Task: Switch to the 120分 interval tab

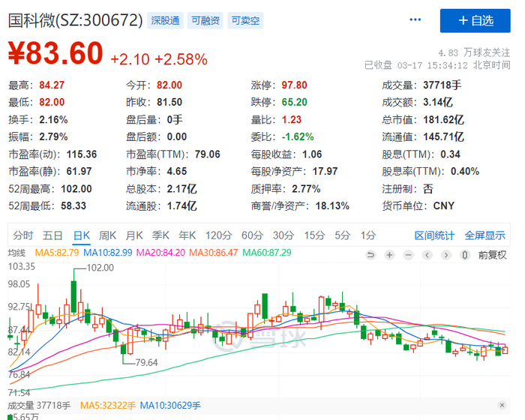Action: click(219, 235)
